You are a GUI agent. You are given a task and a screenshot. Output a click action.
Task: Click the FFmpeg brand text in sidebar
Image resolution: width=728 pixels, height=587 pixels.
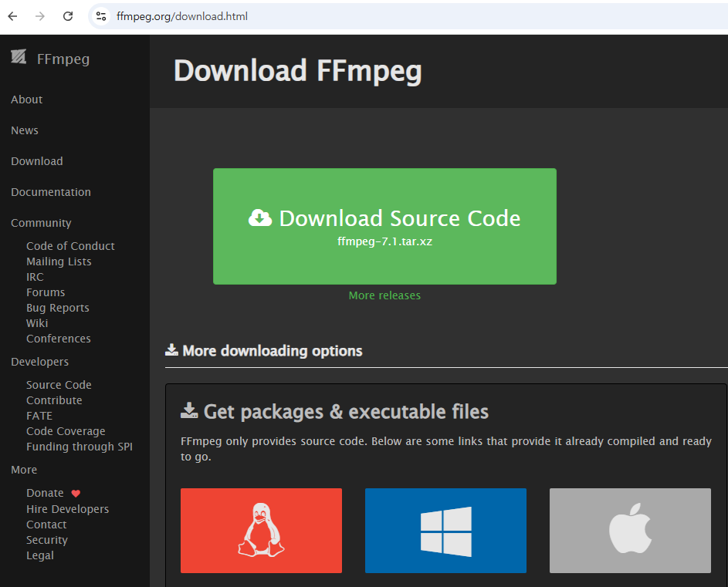click(x=63, y=59)
